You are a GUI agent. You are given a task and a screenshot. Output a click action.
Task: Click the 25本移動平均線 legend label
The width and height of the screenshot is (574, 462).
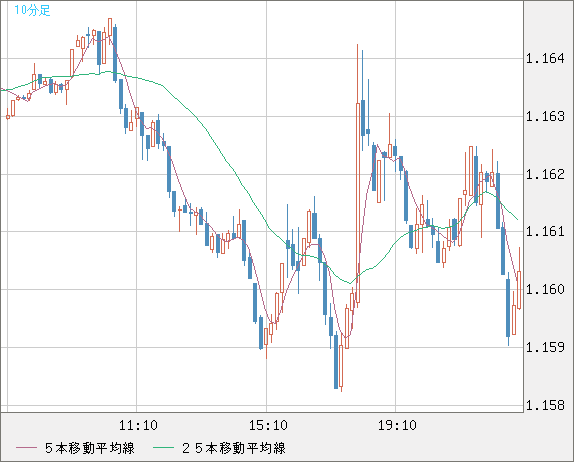click(234, 448)
